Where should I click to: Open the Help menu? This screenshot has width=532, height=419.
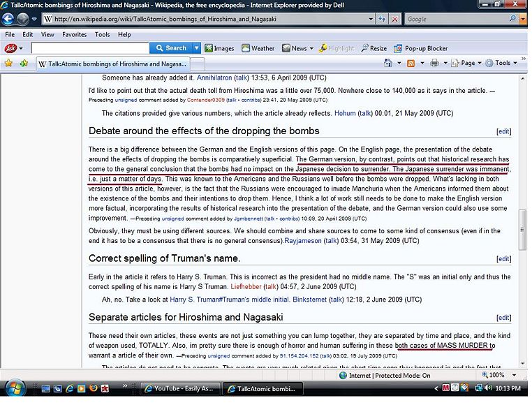(x=124, y=35)
